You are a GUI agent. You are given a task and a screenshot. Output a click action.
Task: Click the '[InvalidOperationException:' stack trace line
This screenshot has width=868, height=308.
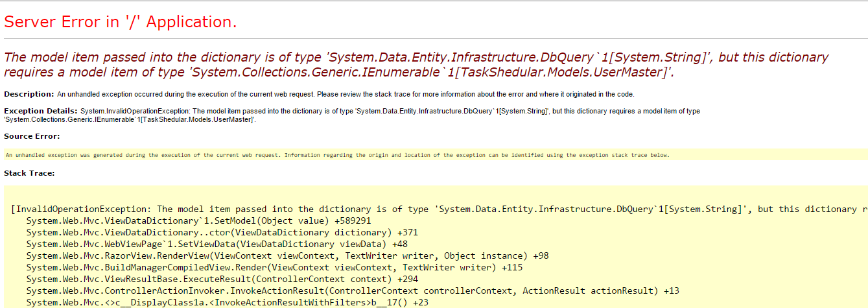coord(83,209)
